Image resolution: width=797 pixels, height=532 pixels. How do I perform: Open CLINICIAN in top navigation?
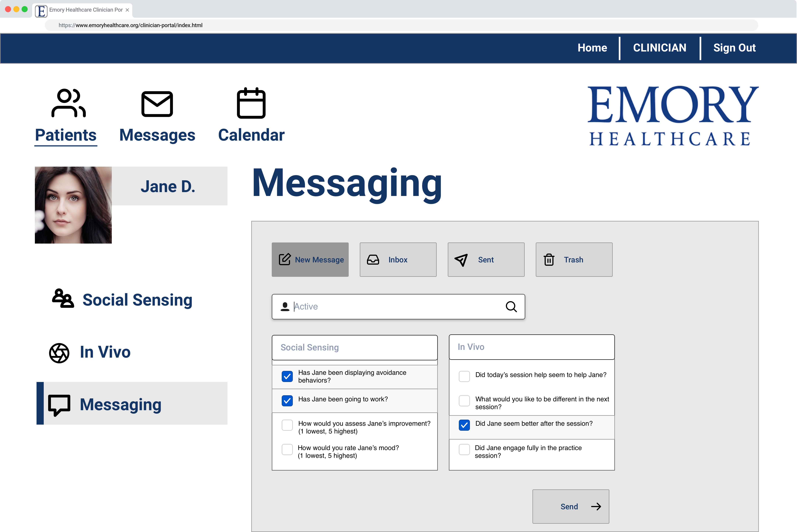pyautogui.click(x=660, y=48)
